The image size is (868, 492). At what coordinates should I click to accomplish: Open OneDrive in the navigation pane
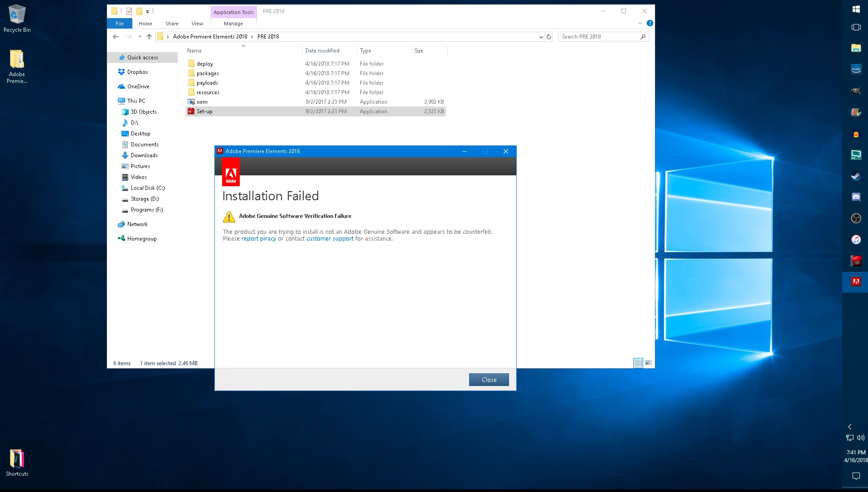coord(138,87)
